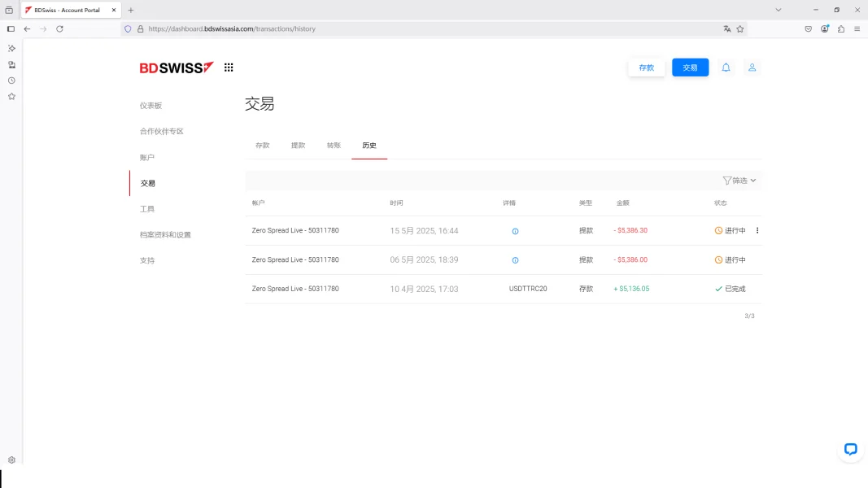Bookmark this page with star icon

click(740, 28)
